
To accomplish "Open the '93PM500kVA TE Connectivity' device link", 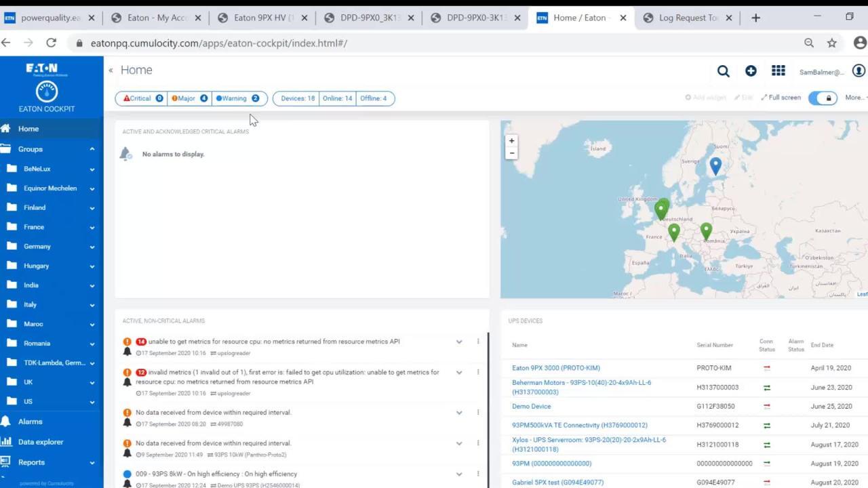I will coord(580,425).
